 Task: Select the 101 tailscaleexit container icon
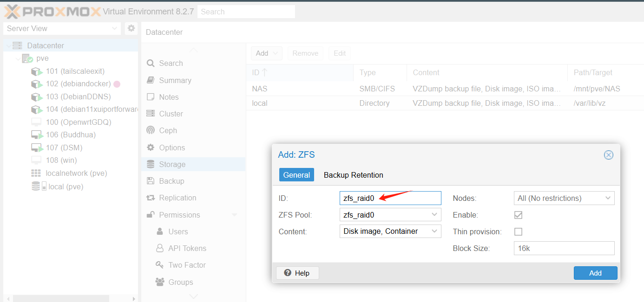point(37,71)
